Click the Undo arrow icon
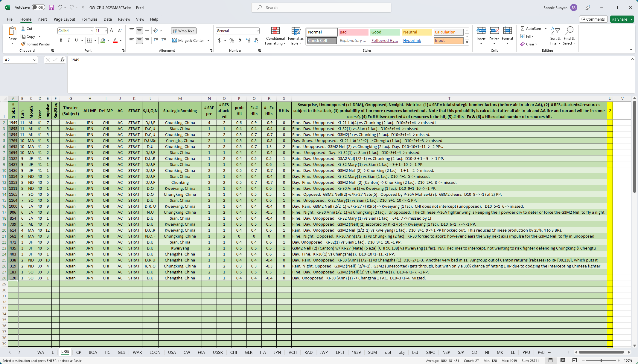638x364 pixels. (60, 7)
